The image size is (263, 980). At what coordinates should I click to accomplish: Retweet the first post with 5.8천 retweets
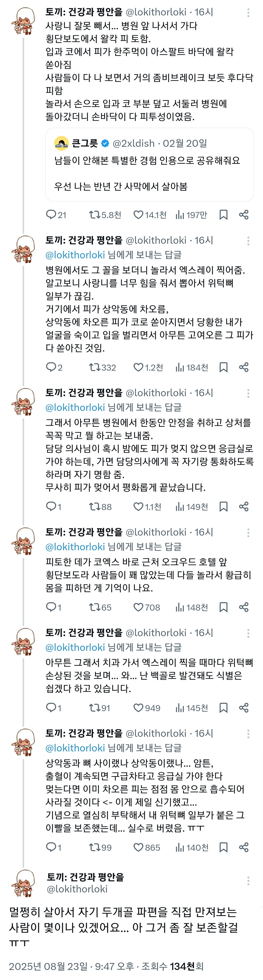click(x=94, y=215)
